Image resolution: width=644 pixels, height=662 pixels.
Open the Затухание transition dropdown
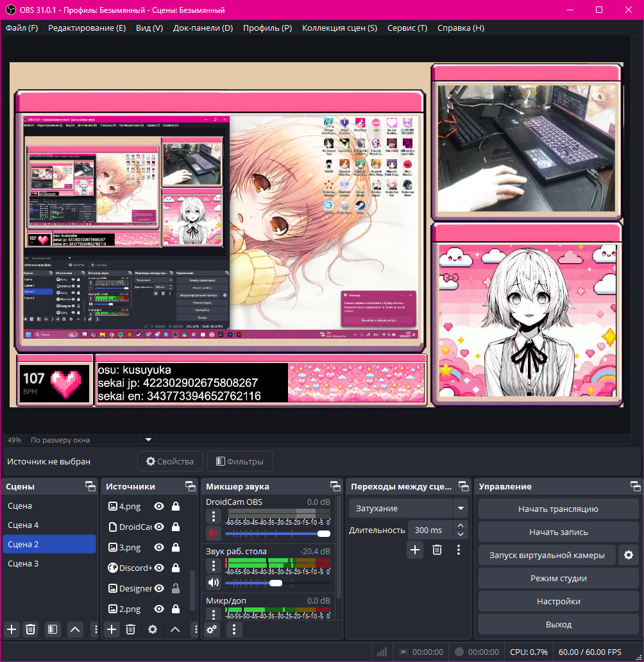(409, 508)
